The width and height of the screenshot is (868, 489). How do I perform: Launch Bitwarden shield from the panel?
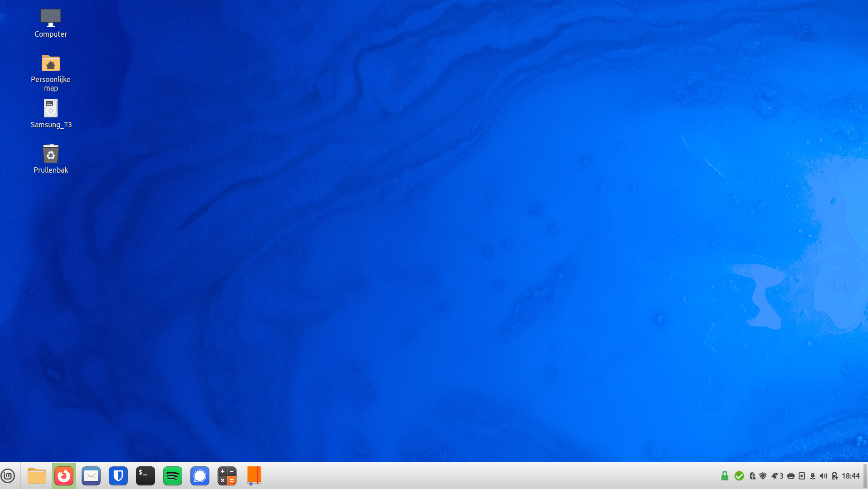point(118,476)
